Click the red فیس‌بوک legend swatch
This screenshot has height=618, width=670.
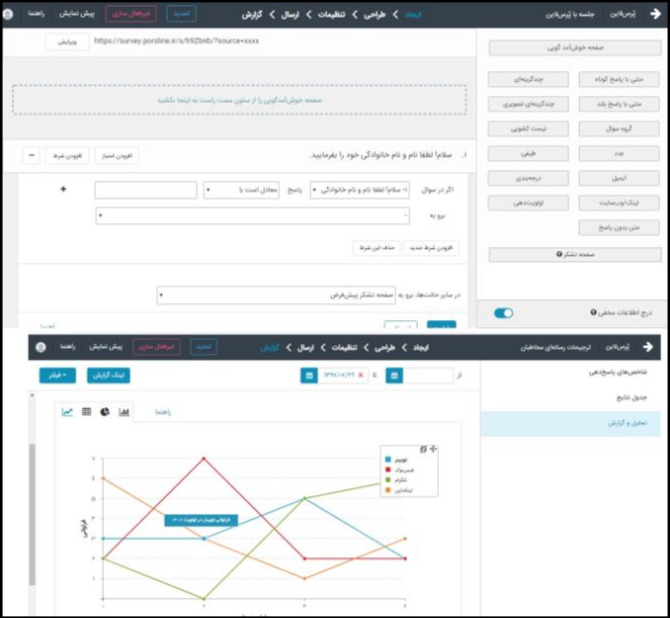tap(388, 470)
